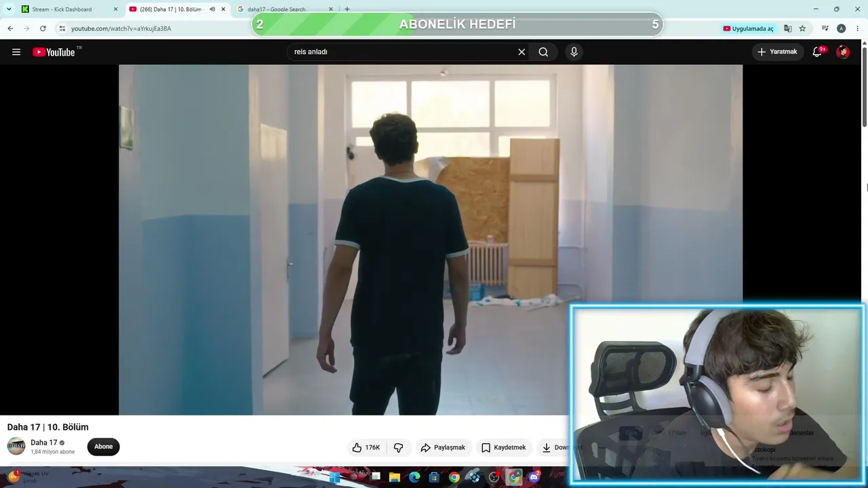The image size is (868, 488).
Task: Launch Microsoft Edge from the taskbar
Action: click(x=414, y=477)
